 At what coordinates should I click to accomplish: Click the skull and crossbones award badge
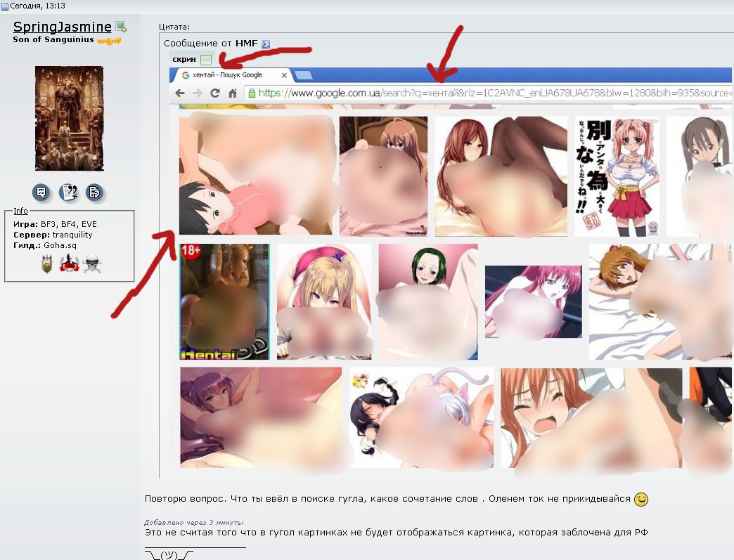90,264
